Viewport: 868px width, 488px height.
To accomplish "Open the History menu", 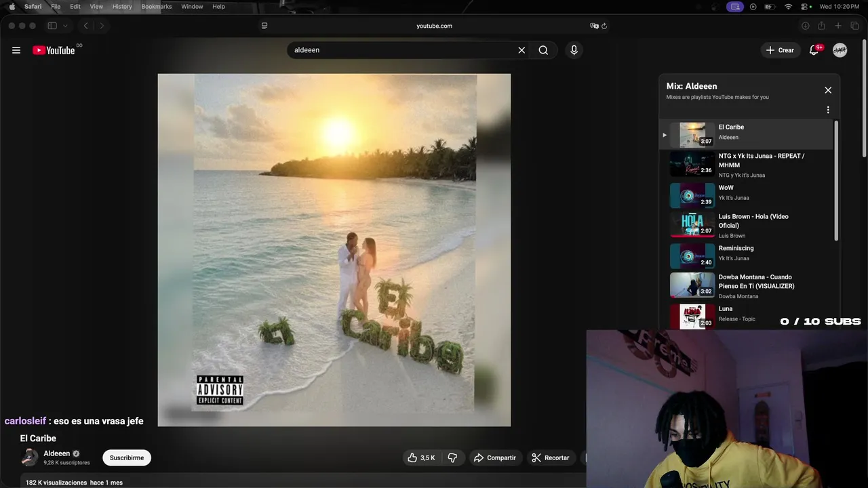I will pos(122,6).
